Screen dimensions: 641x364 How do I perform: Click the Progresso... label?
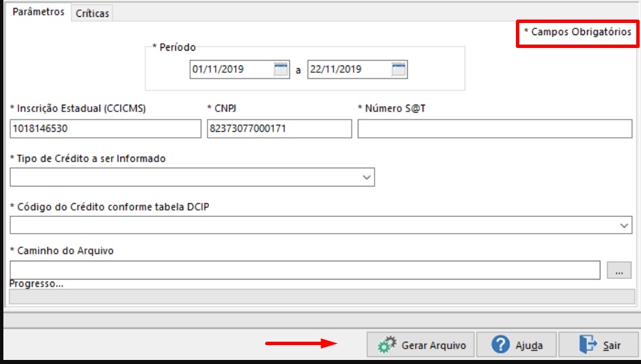[37, 284]
